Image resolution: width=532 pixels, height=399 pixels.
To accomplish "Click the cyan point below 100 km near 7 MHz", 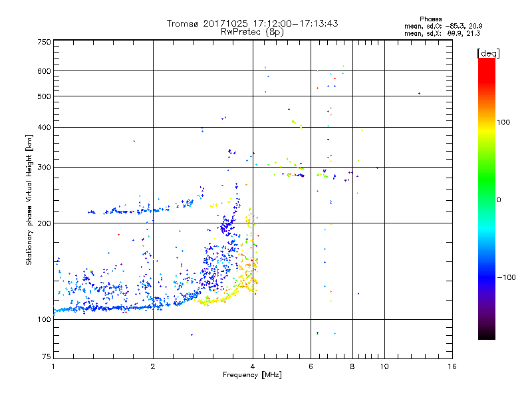I will click(335, 334).
